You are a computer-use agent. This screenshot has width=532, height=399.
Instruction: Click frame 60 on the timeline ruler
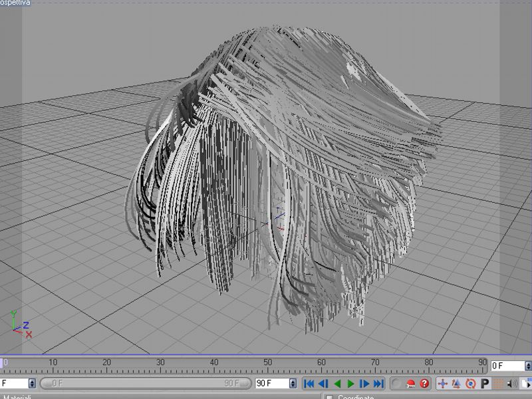[x=321, y=362]
